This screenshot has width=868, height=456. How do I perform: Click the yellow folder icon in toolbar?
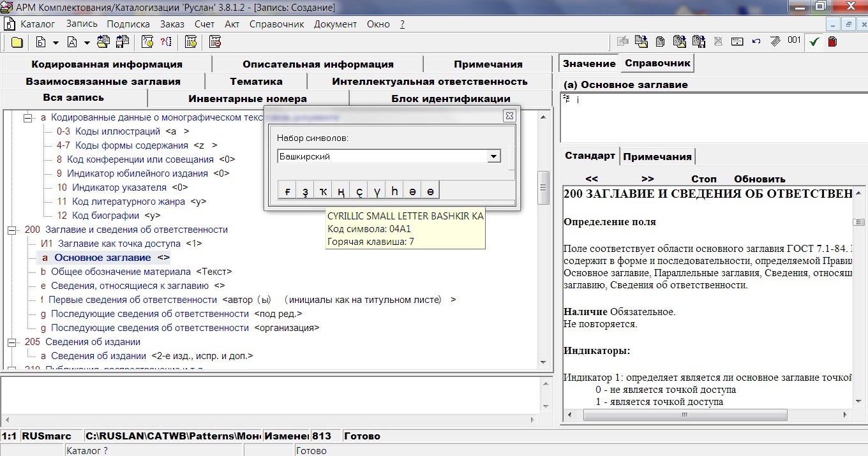(x=17, y=43)
